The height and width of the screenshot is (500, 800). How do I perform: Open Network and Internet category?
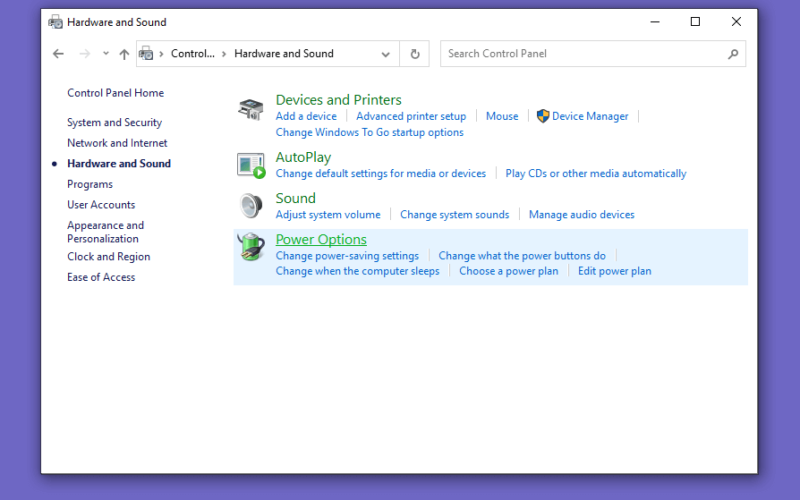tap(117, 143)
